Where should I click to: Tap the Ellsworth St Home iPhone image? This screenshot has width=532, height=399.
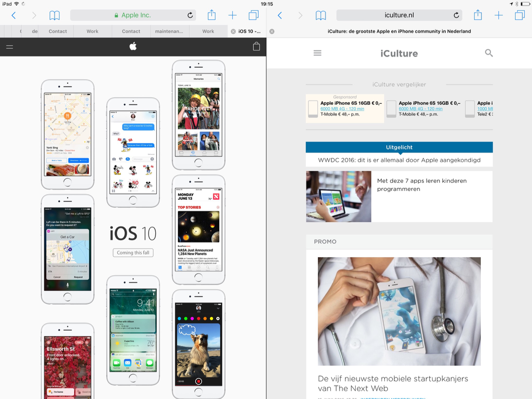(x=68, y=361)
